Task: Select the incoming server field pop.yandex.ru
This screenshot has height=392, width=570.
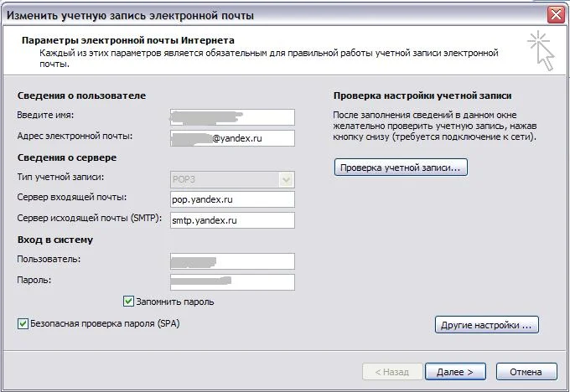Action: [232, 199]
